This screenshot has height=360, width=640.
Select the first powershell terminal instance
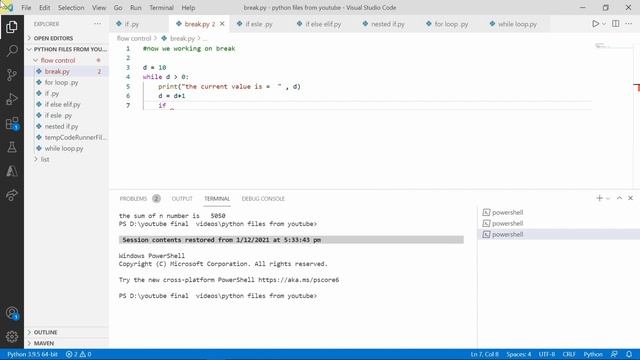coord(558,212)
